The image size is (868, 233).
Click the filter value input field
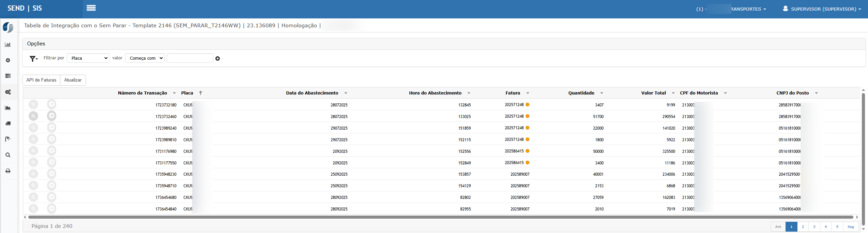coord(190,58)
